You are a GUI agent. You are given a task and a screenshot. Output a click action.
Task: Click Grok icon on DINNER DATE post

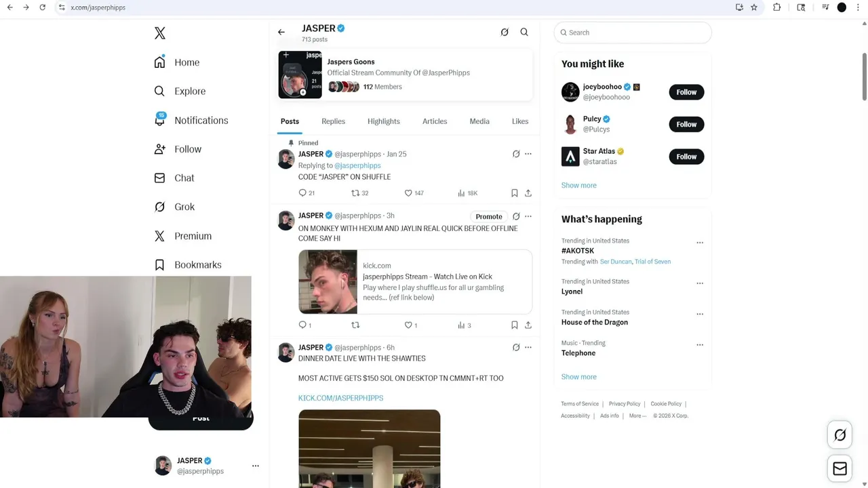[x=516, y=348]
